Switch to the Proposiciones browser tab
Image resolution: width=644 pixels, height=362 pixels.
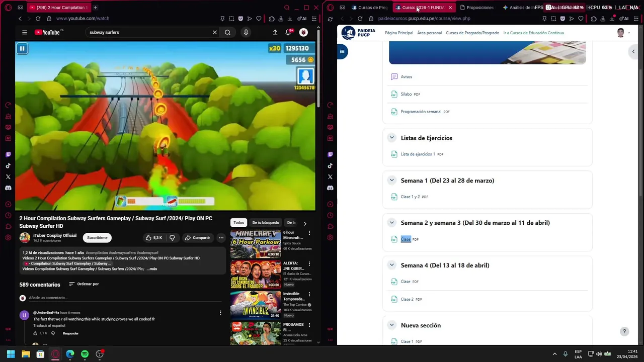click(477, 8)
